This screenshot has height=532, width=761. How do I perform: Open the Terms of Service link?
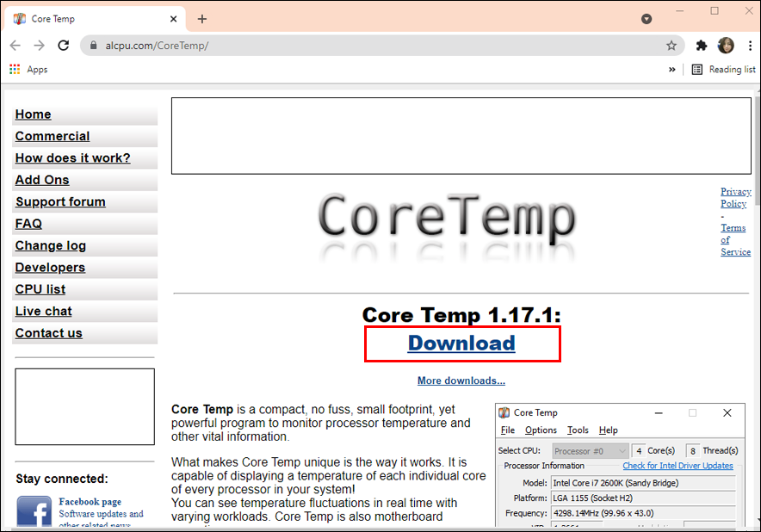tap(736, 240)
